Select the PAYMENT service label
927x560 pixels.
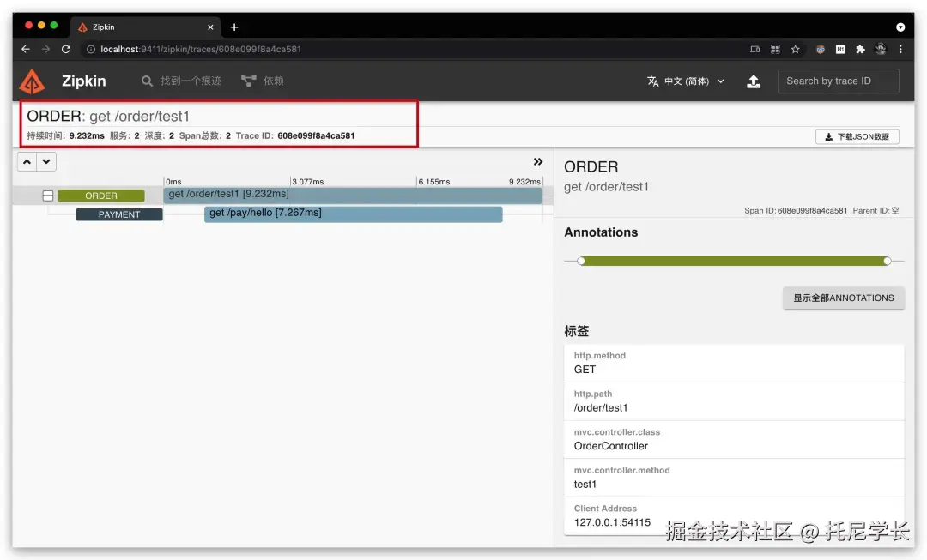click(119, 214)
